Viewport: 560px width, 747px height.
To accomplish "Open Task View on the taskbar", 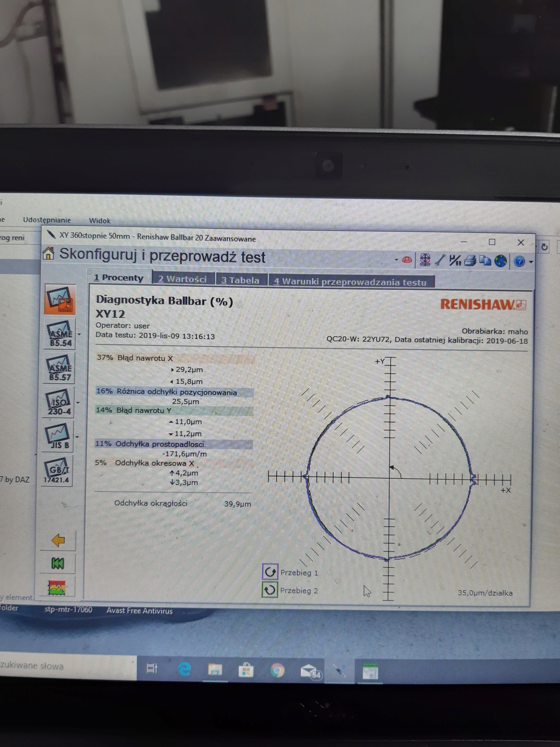I will pyautogui.click(x=152, y=668).
